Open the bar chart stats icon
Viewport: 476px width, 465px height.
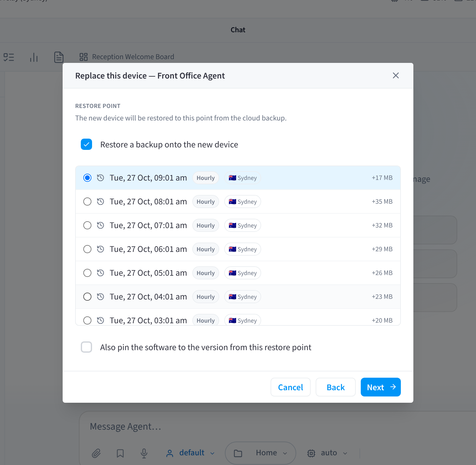tap(34, 57)
